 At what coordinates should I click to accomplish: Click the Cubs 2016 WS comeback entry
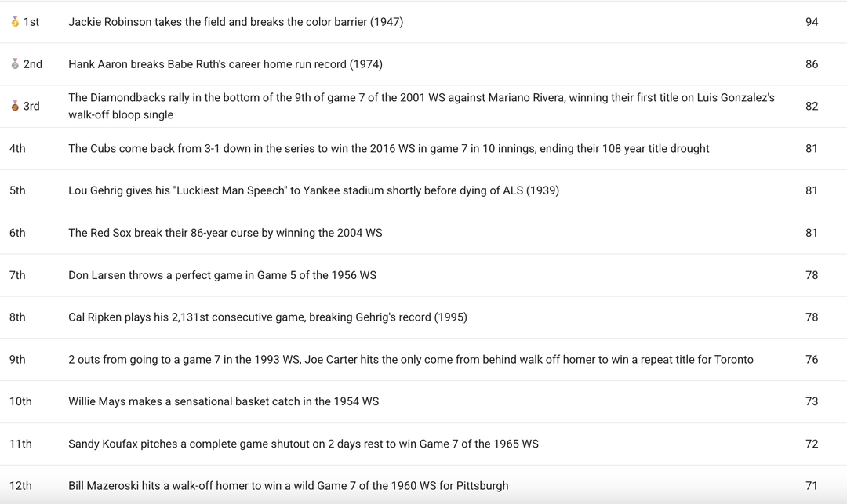(388, 149)
